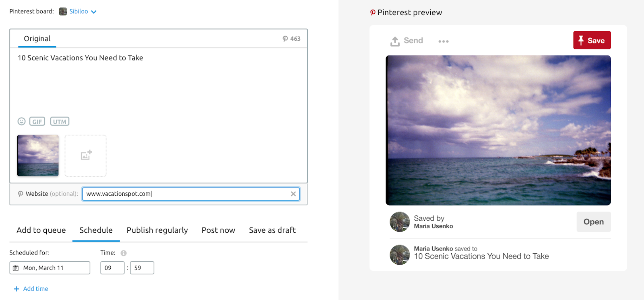Click the Sibiloo board avatar icon
Viewport: 644px width, 300px height.
point(63,11)
